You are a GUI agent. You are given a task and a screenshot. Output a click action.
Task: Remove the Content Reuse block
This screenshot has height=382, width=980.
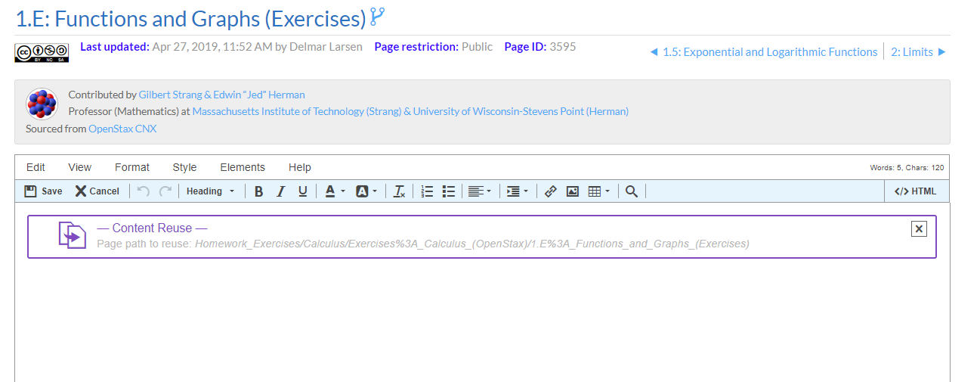click(919, 229)
